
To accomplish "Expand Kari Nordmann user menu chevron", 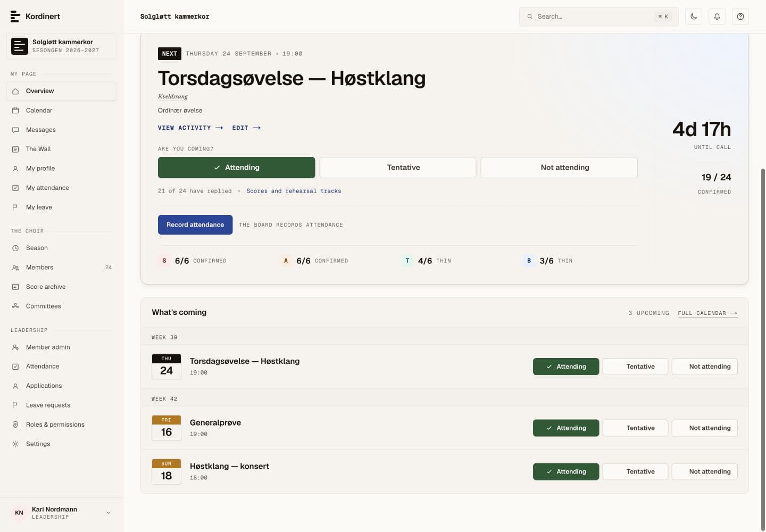I will [x=109, y=513].
